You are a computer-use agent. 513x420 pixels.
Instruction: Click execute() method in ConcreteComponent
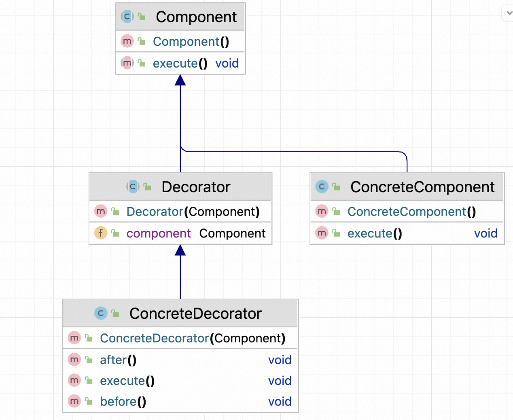click(374, 233)
